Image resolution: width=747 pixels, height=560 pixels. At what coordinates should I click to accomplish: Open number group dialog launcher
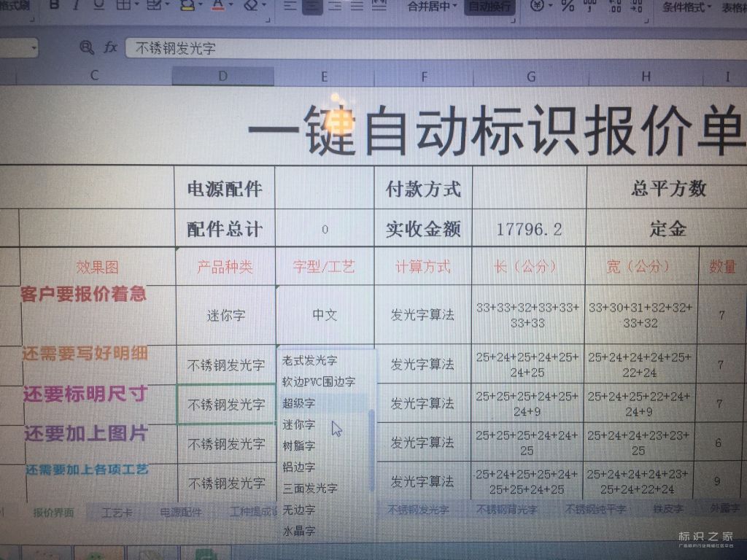(646, 21)
